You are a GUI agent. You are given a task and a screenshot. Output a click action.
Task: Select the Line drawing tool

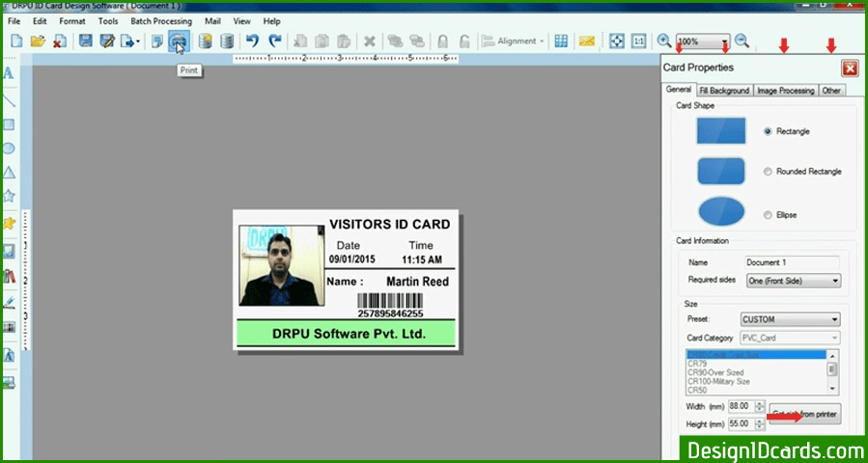tap(9, 100)
